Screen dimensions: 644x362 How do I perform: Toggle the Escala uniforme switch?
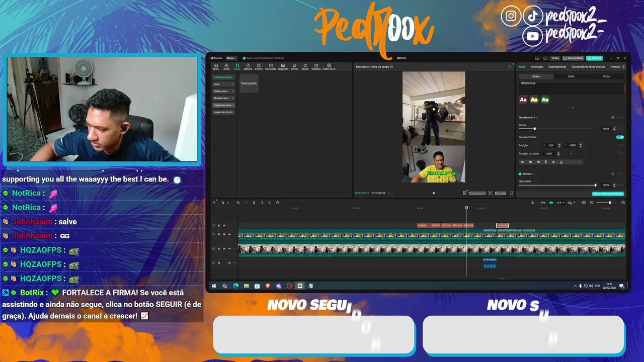tap(620, 137)
